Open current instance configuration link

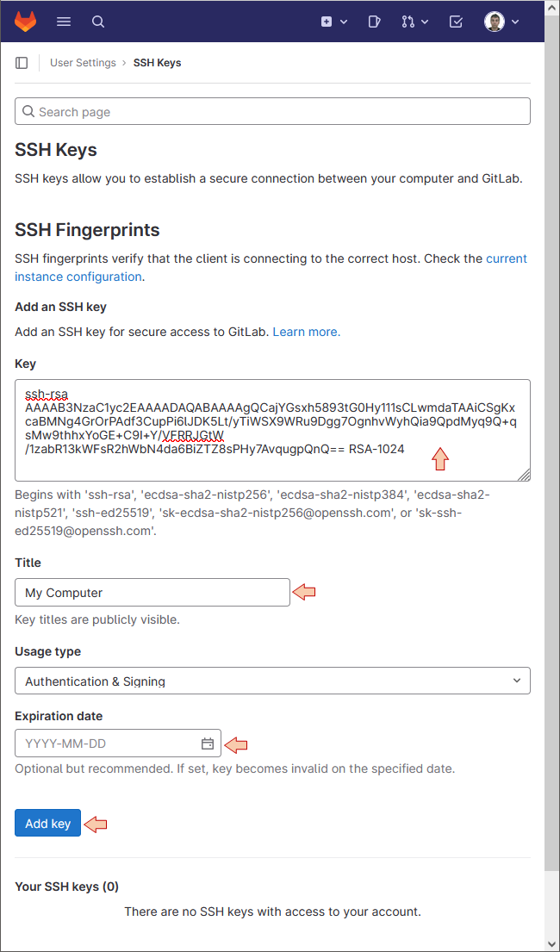click(x=271, y=268)
